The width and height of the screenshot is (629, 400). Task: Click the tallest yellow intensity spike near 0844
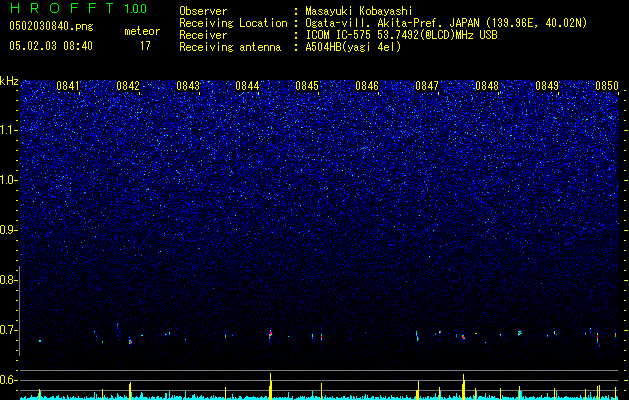(x=270, y=386)
